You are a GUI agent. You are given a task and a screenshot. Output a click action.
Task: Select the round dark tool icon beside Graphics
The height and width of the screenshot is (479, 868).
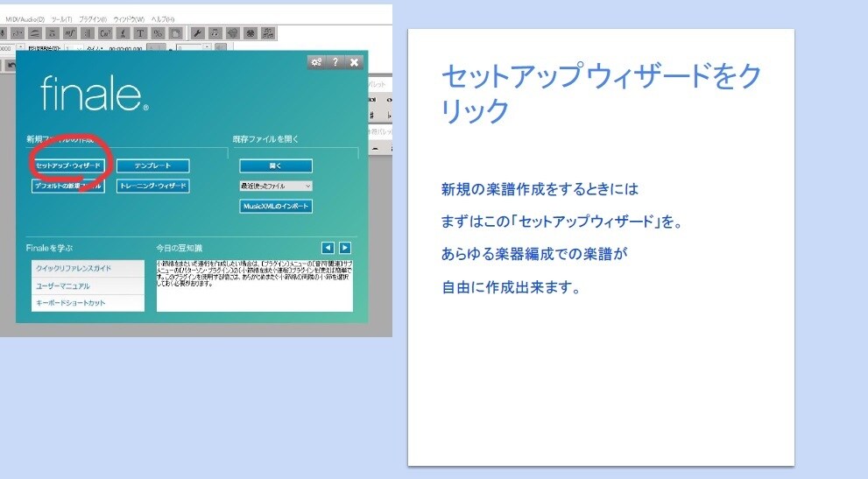coord(251,33)
